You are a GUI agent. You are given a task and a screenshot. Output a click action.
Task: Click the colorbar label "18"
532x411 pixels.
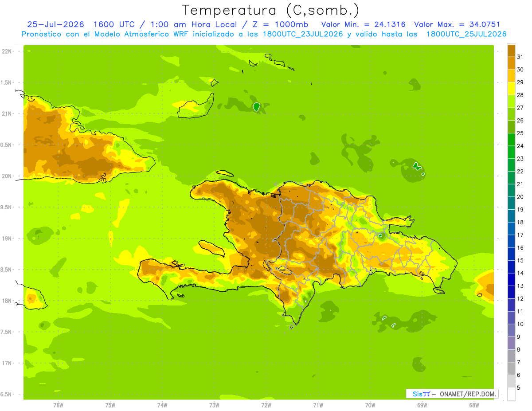520,222
